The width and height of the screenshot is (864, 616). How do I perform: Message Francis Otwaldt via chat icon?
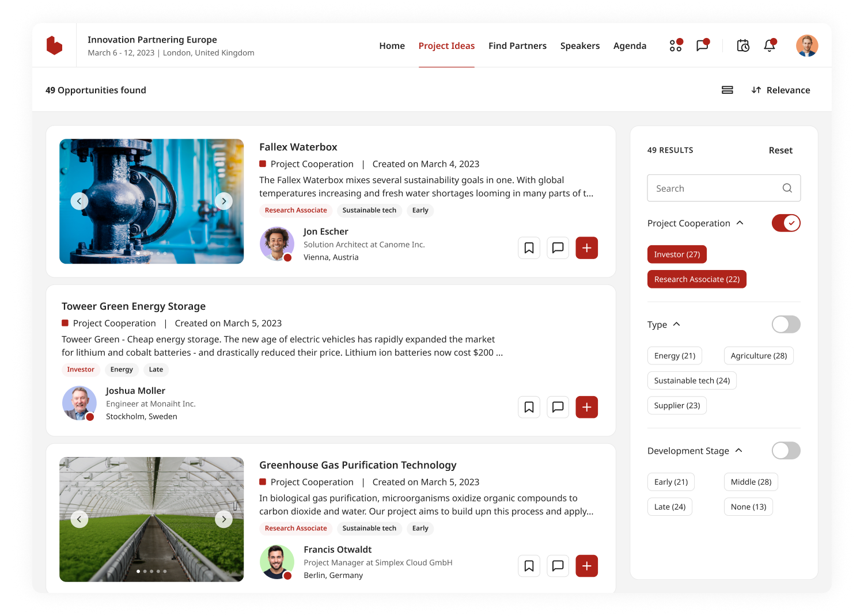coord(558,566)
